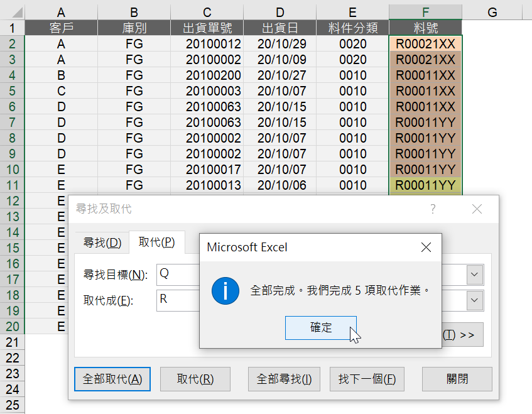Select cell with date 20/10/29
Image resolution: width=532 pixels, height=414 pixels.
pos(280,44)
